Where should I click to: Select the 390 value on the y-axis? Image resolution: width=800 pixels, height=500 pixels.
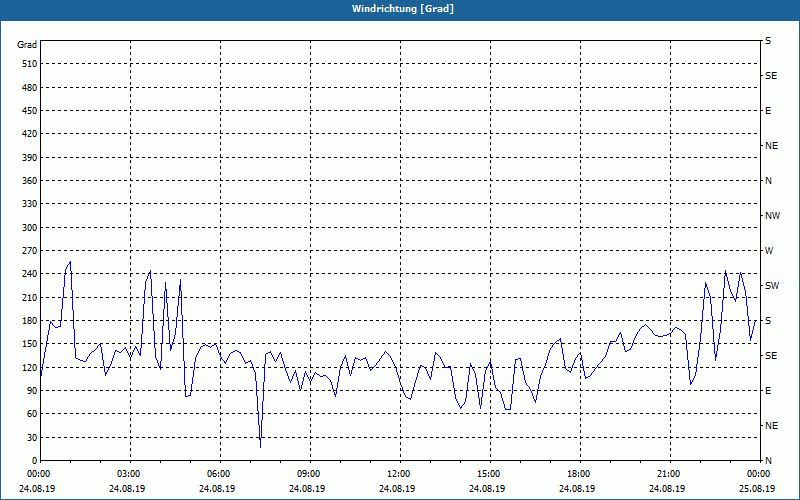pos(31,158)
